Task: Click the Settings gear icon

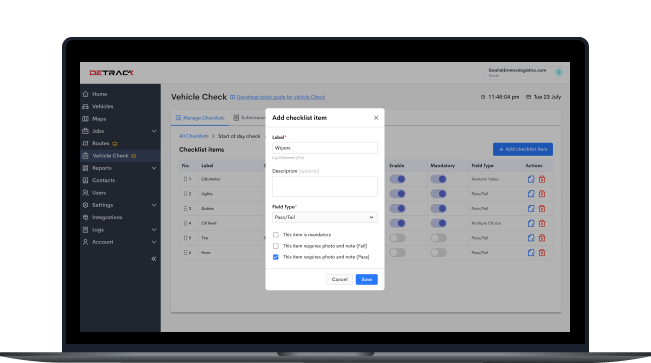Action: [x=86, y=205]
